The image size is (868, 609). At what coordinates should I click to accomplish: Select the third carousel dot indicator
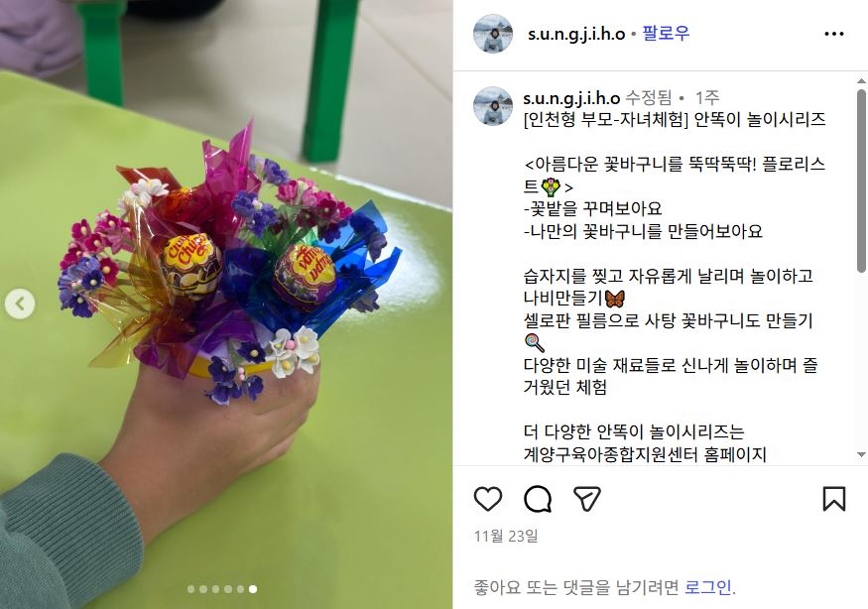tap(215, 589)
